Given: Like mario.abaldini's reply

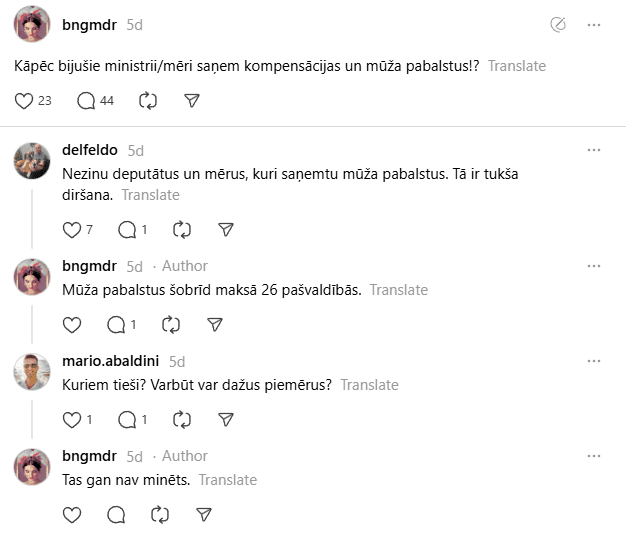Looking at the screenshot, I should pyautogui.click(x=71, y=419).
